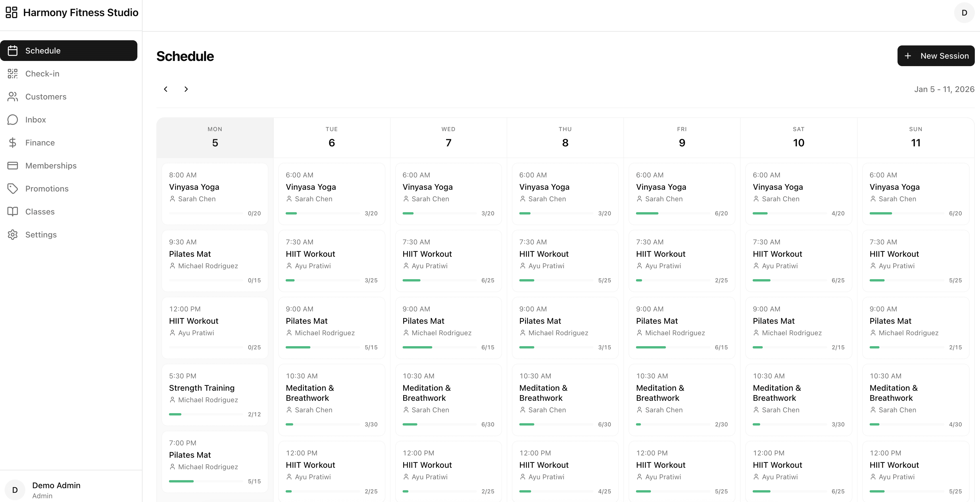980x502 pixels.
Task: Open the D user avatar menu at the top right
Action: [x=964, y=13]
